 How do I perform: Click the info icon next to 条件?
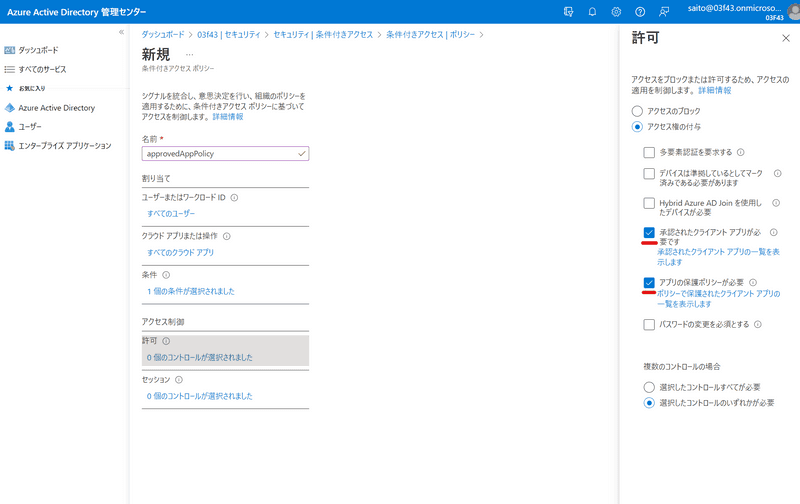tap(166, 275)
